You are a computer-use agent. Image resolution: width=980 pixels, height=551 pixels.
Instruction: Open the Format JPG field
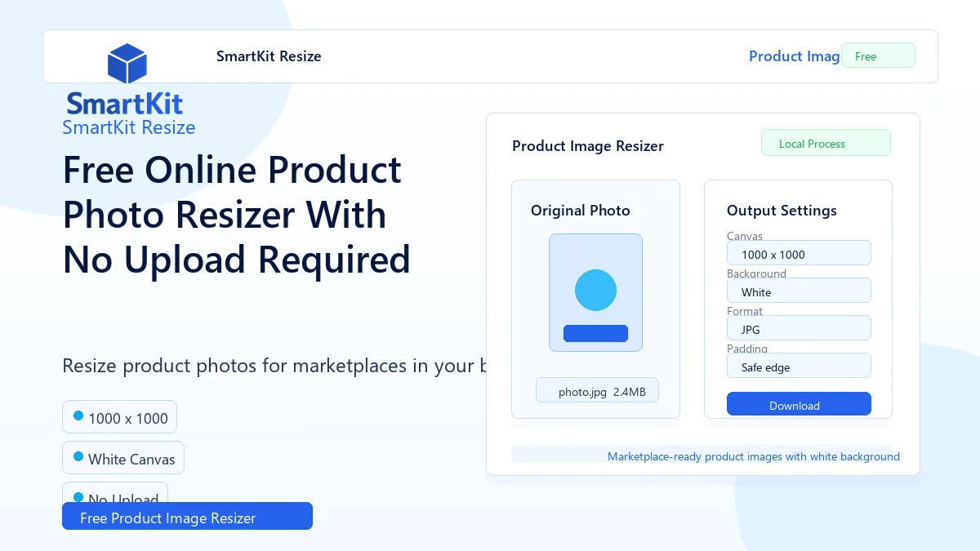coord(799,328)
